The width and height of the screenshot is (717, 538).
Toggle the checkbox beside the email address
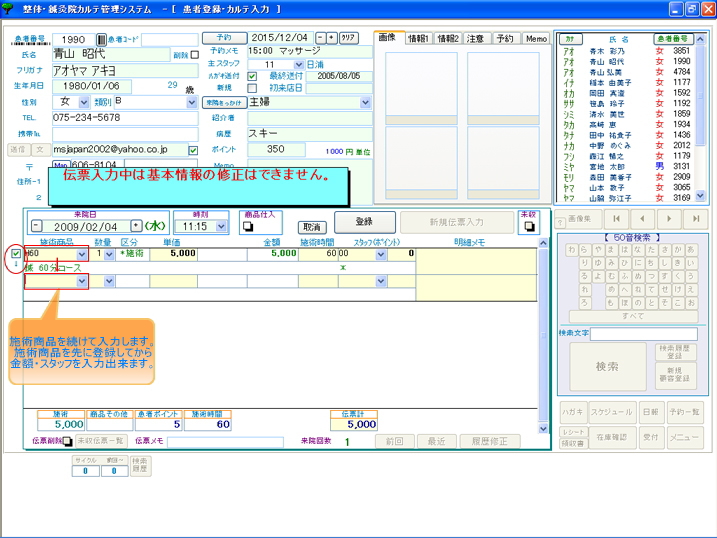(193, 150)
